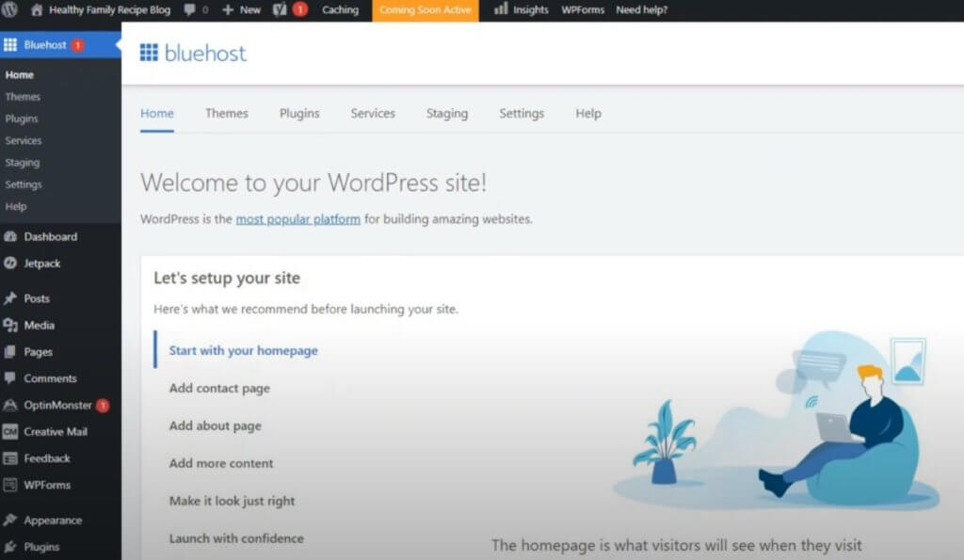The height and width of the screenshot is (560, 964).
Task: Open WPForms in the admin bar
Action: click(x=582, y=9)
